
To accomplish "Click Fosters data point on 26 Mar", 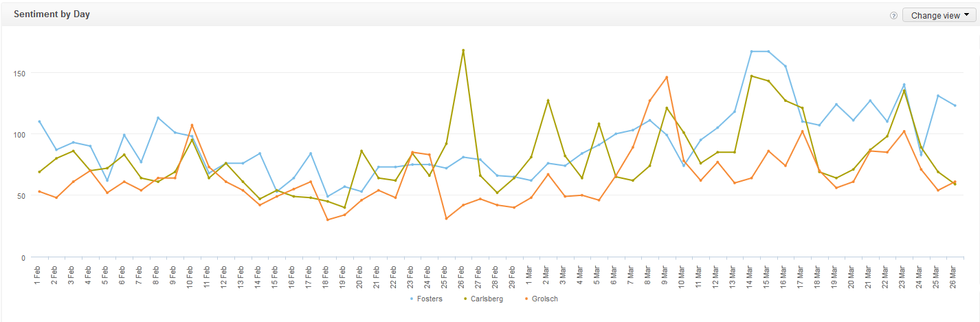I will coord(955,105).
